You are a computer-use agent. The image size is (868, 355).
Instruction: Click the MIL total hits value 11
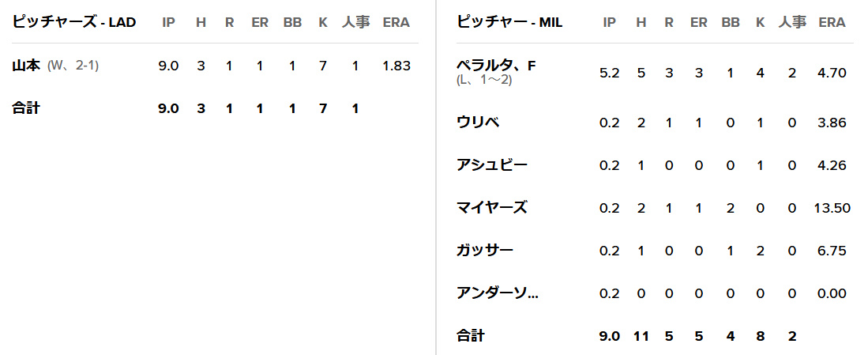(641, 336)
